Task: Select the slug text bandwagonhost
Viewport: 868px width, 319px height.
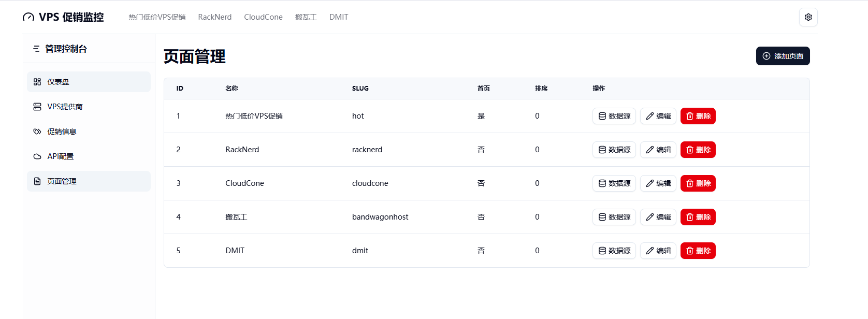Action: pyautogui.click(x=380, y=217)
